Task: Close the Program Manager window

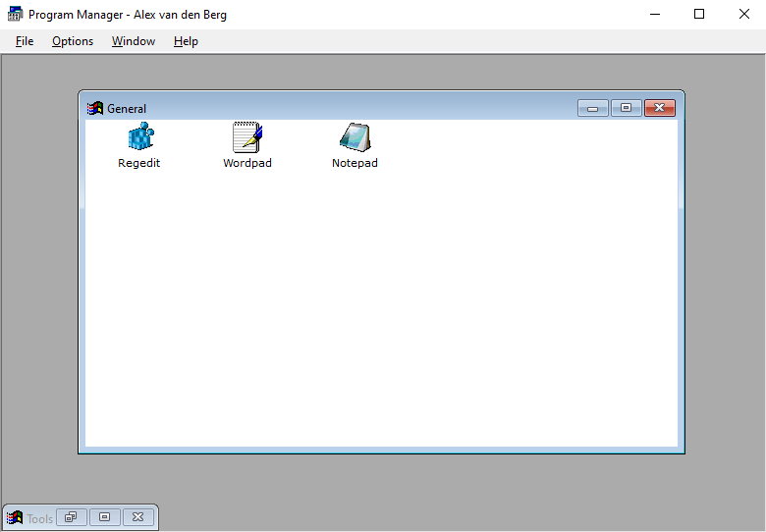Action: 743,14
